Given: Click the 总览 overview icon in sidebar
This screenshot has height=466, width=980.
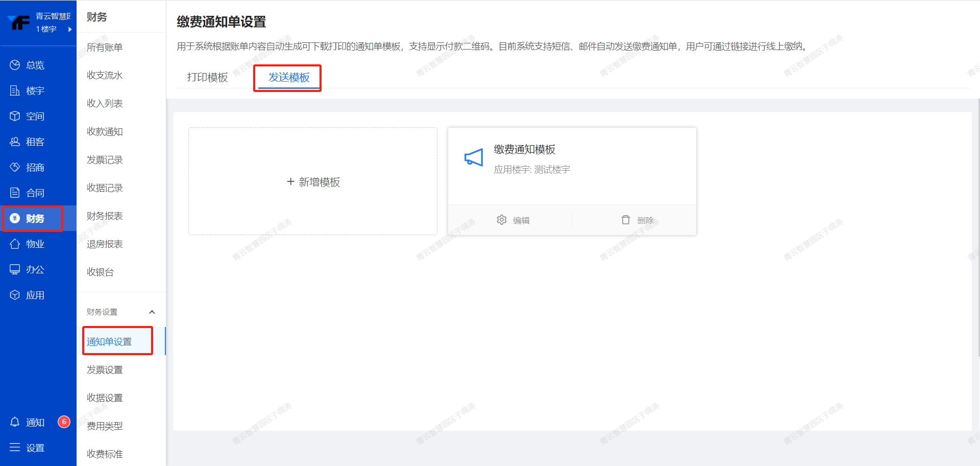Looking at the screenshot, I should pyautogui.click(x=15, y=65).
